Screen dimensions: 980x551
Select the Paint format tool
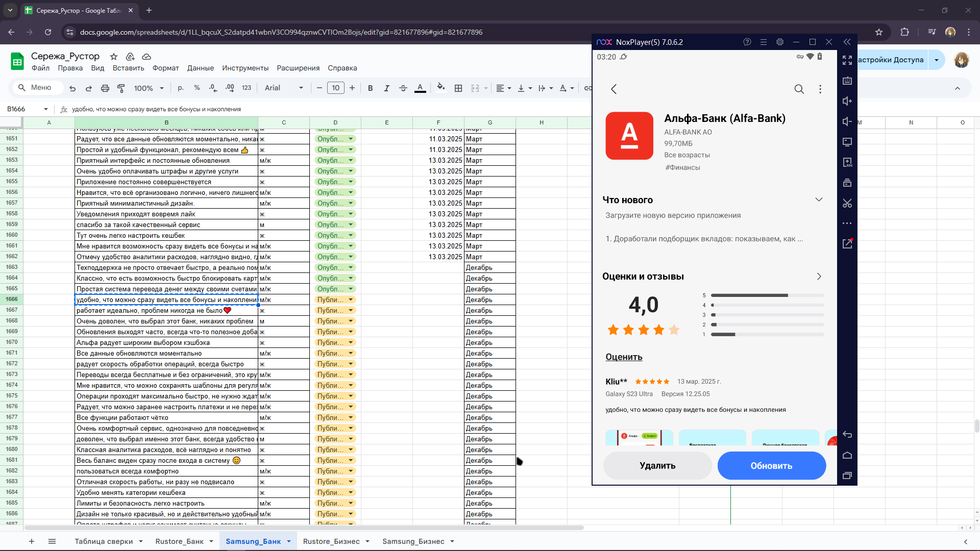coord(121,88)
